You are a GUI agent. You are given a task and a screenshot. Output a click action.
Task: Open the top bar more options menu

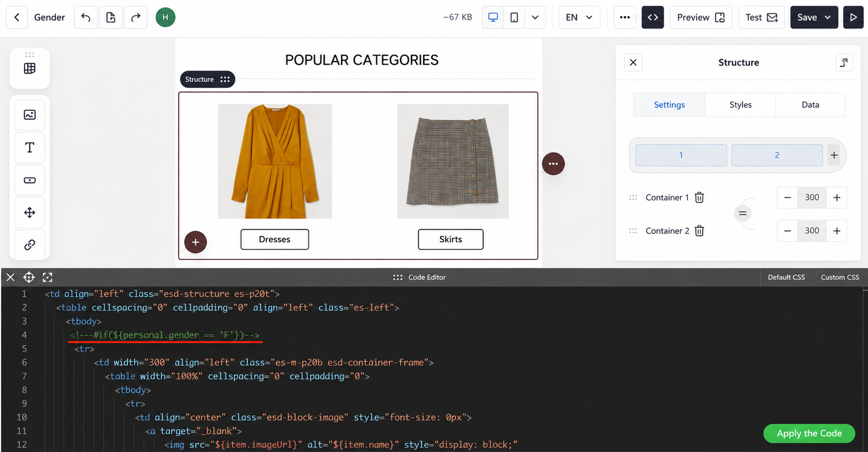pos(625,17)
